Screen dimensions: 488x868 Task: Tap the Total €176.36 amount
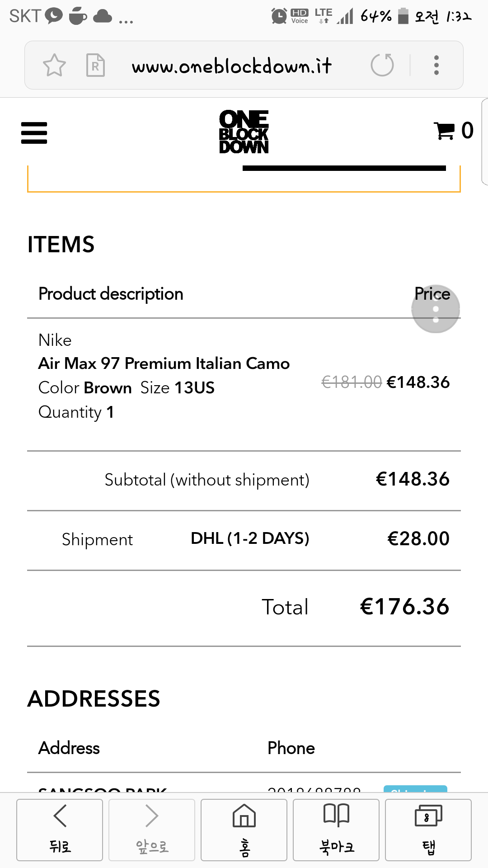pos(404,607)
